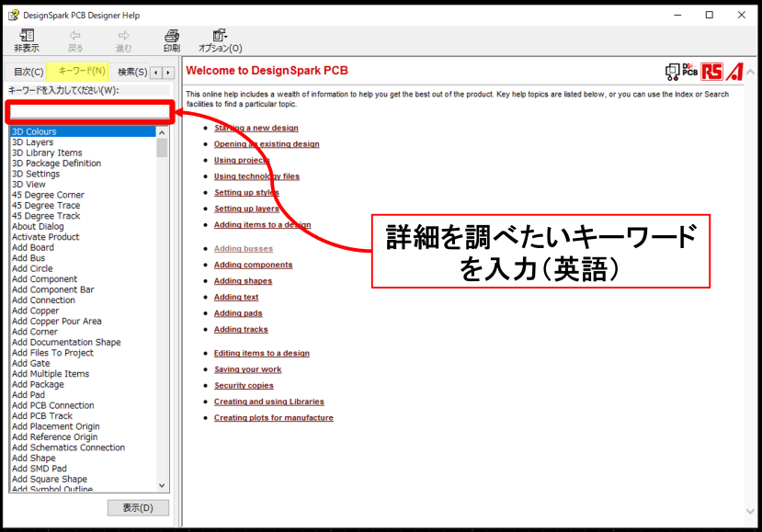762x532 pixels.
Task: Click keyword list scroll down arrow
Action: coord(162,485)
